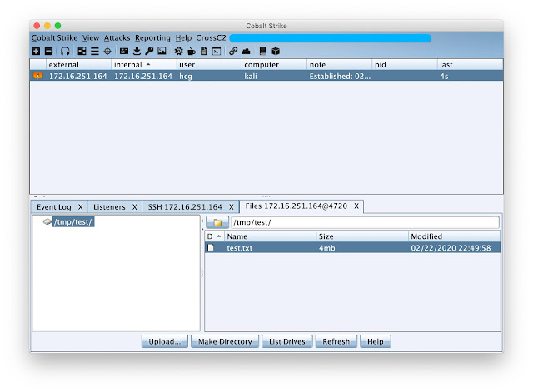Sort sessions by last column
The width and height of the screenshot is (533, 392).
470,65
